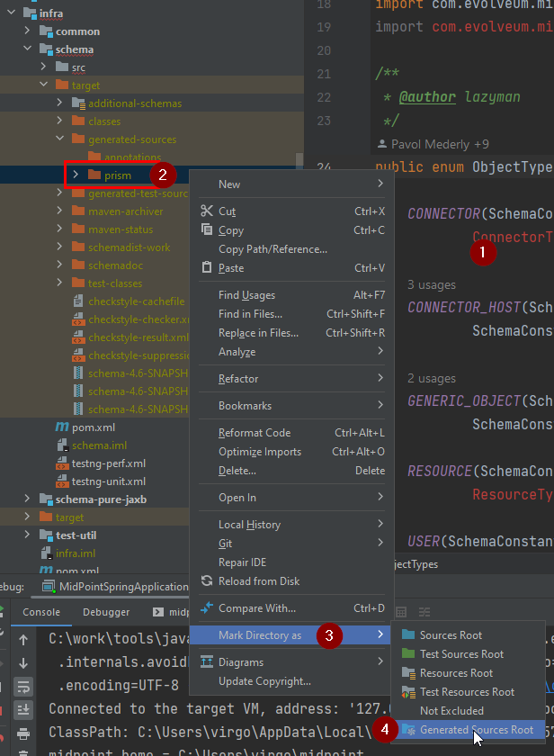
Task: Select testng-unit.xml file in tree
Action: click(108, 481)
